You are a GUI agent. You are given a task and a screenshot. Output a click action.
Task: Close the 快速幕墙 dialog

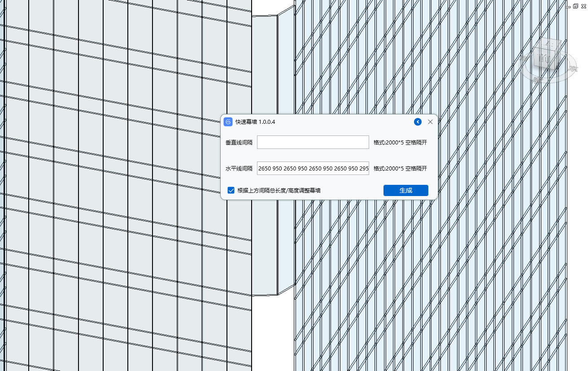coord(430,122)
